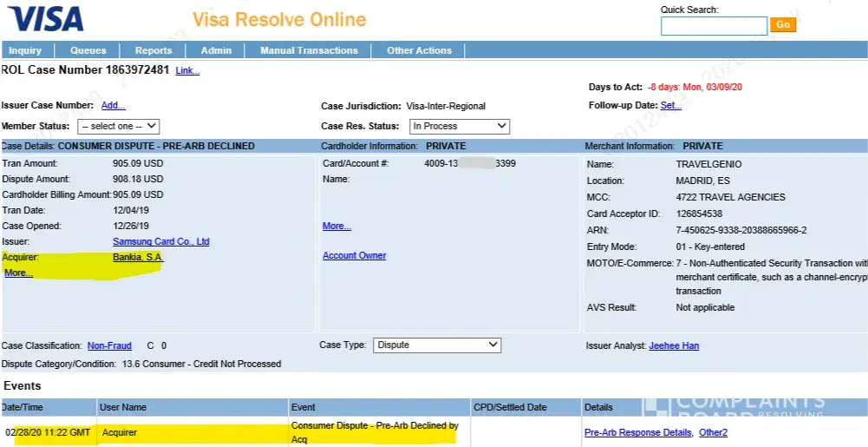The image size is (868, 447).
Task: Open the Other Actions menu
Action: point(419,50)
